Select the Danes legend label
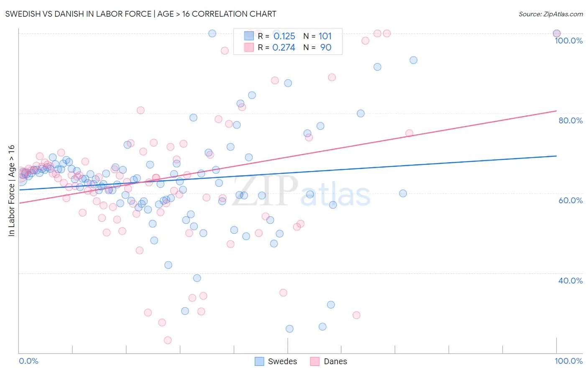 coord(335,361)
